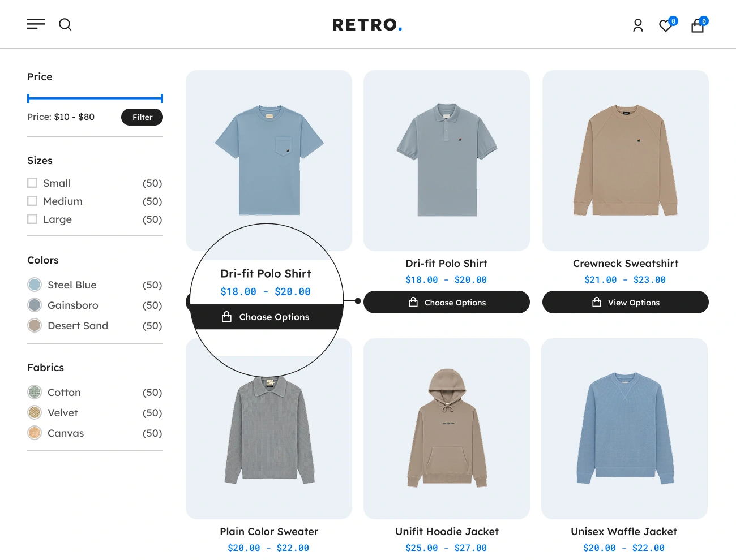Viewport: 736px width, 560px height.
Task: Open the shopping bag cart icon
Action: pos(698,25)
